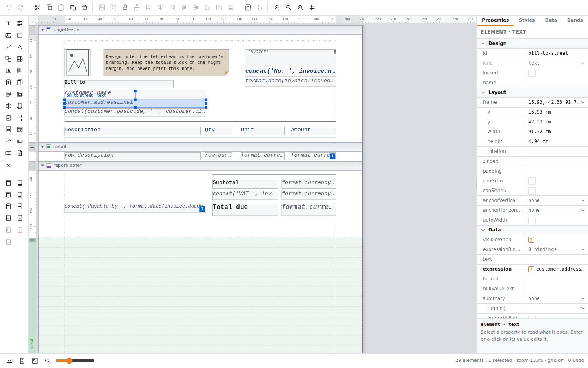Click the function icon in the expression row
This screenshot has width=588, height=368.
pyautogui.click(x=531, y=269)
